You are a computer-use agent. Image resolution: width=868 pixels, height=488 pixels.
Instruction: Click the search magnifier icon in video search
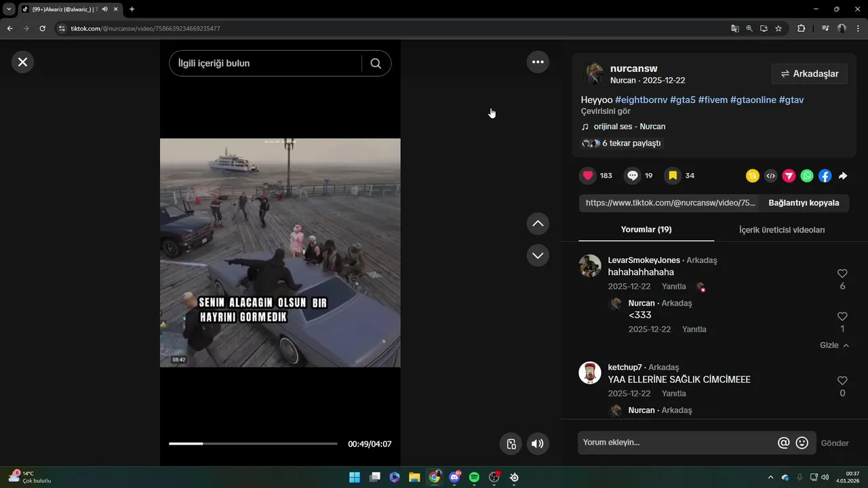(376, 63)
